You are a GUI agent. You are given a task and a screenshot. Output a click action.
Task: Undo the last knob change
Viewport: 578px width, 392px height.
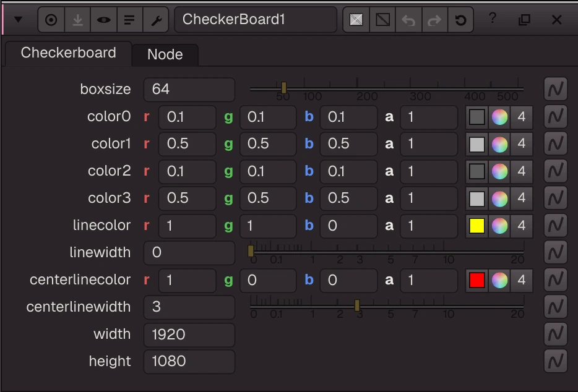tap(408, 20)
